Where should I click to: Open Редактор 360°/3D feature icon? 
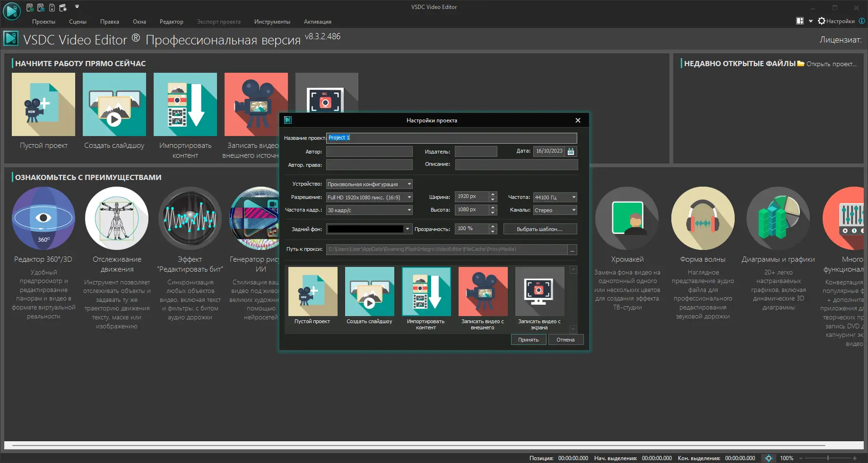(x=43, y=218)
